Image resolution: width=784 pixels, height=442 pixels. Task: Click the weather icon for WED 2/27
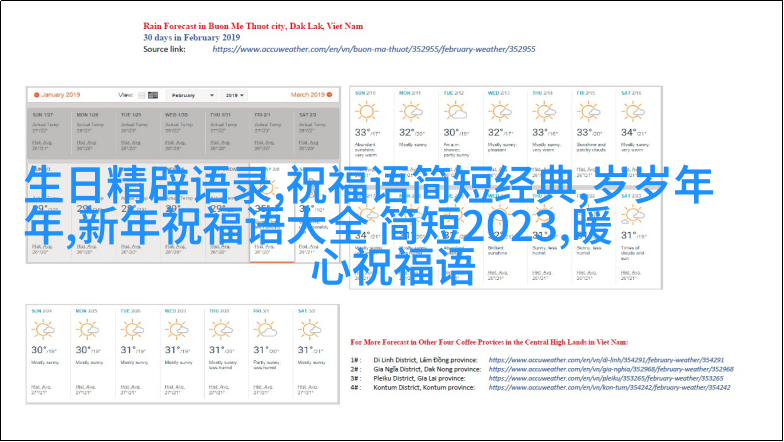pyautogui.click(x=176, y=330)
